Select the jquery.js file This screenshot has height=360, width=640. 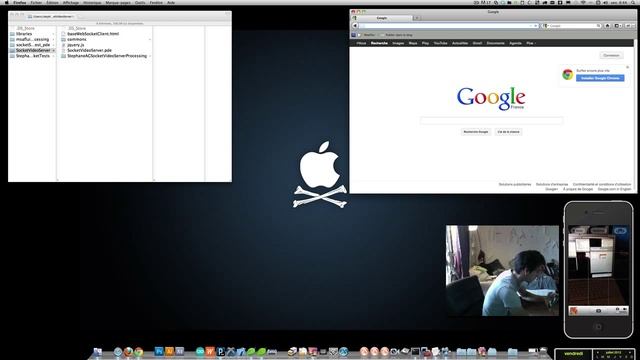click(76, 45)
